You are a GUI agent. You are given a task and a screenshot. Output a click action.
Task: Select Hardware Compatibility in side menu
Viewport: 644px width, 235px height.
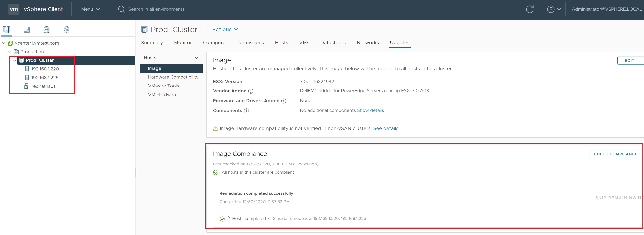click(x=173, y=77)
